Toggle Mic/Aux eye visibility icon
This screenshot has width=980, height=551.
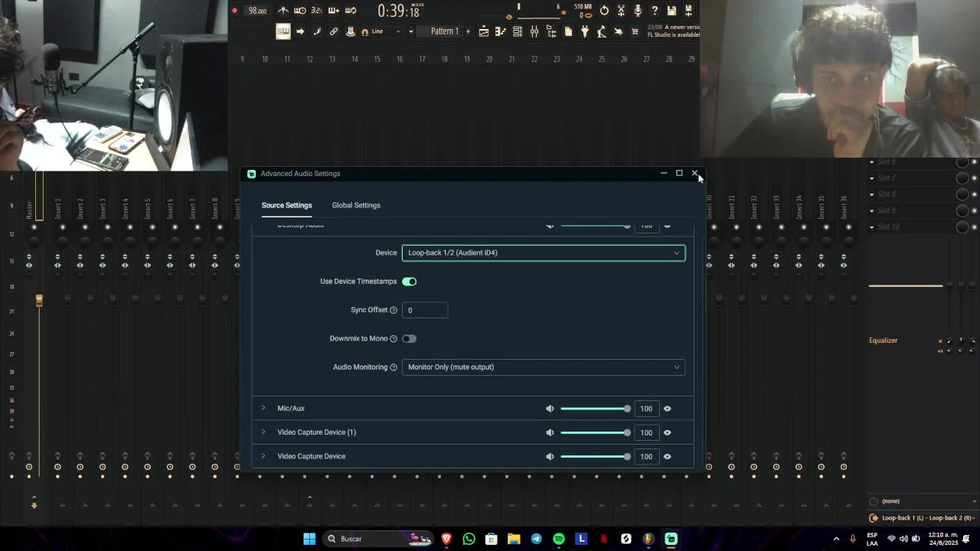pyautogui.click(x=668, y=409)
